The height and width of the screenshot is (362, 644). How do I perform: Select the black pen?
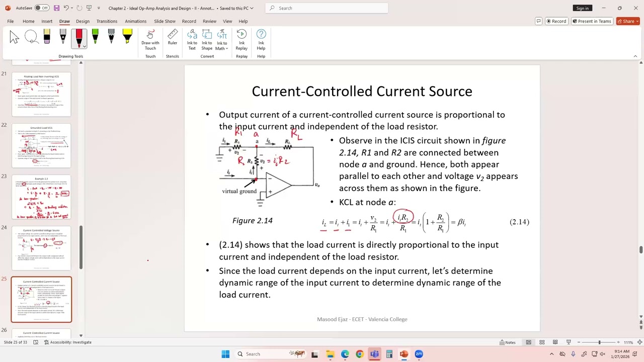[63, 37]
